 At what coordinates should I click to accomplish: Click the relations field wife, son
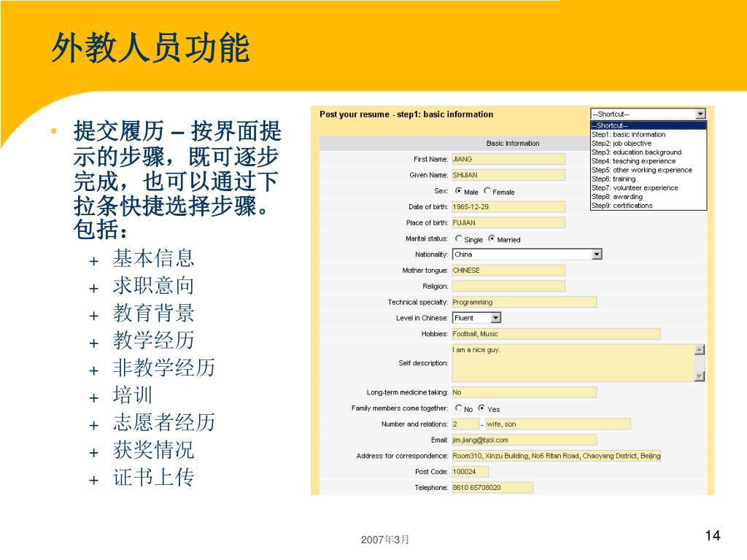pos(558,424)
